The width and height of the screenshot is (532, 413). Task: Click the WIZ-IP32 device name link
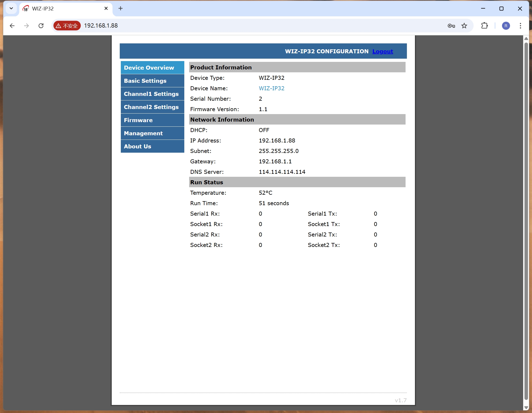coord(271,88)
